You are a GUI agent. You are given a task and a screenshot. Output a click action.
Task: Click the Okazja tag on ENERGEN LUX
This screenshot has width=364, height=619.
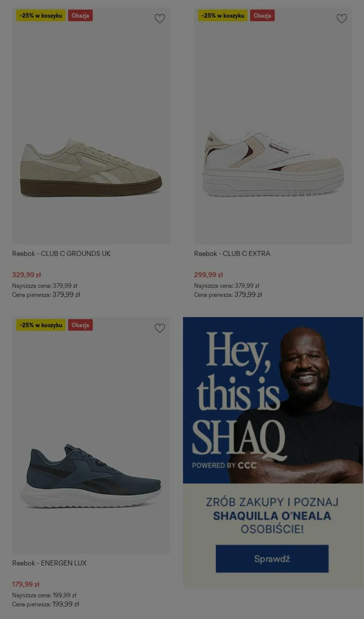(80, 325)
